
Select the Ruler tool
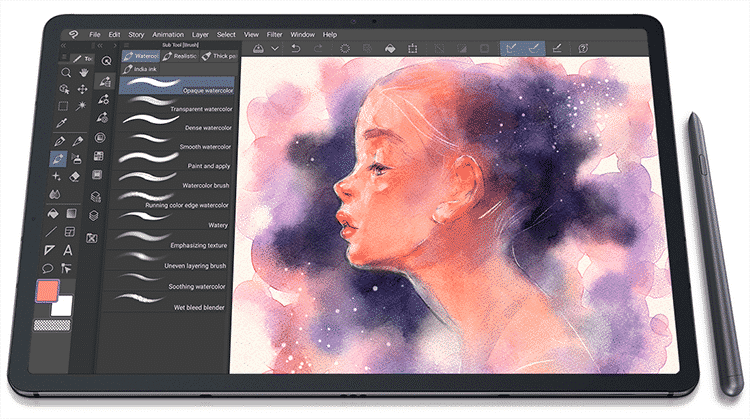pos(49,250)
